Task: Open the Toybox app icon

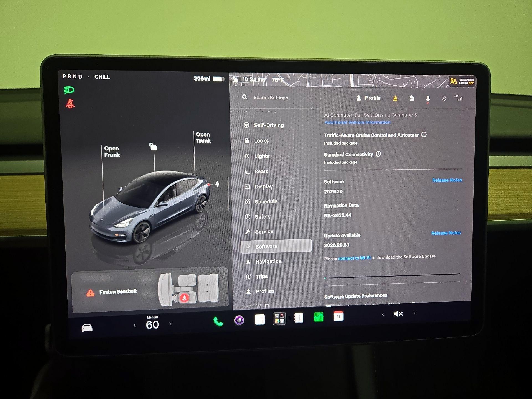Action: (279, 319)
